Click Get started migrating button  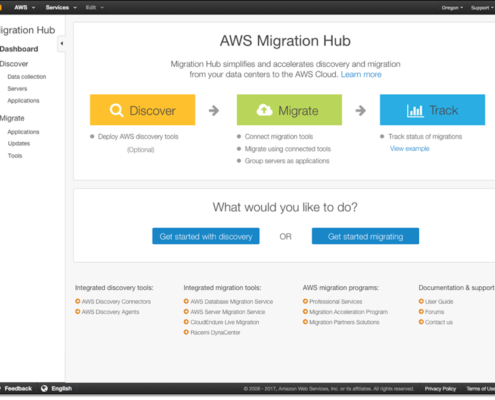(x=365, y=236)
